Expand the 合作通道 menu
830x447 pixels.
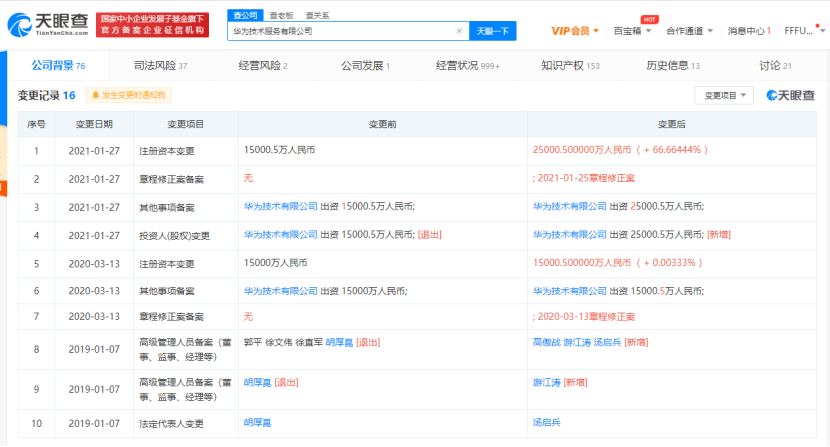click(x=689, y=31)
